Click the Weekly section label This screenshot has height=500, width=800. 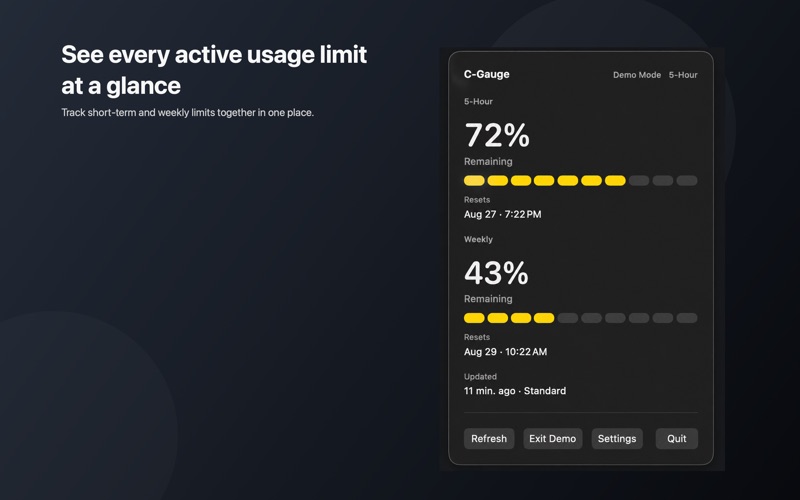pos(478,239)
